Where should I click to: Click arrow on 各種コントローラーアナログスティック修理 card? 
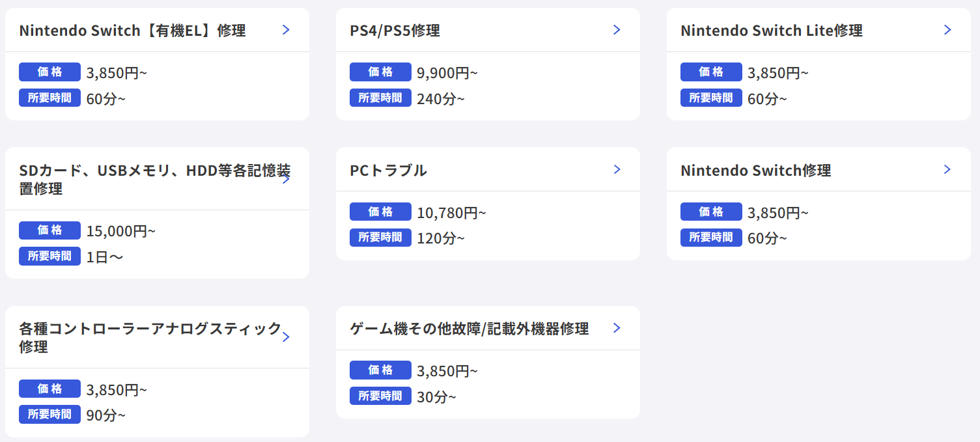click(x=287, y=337)
